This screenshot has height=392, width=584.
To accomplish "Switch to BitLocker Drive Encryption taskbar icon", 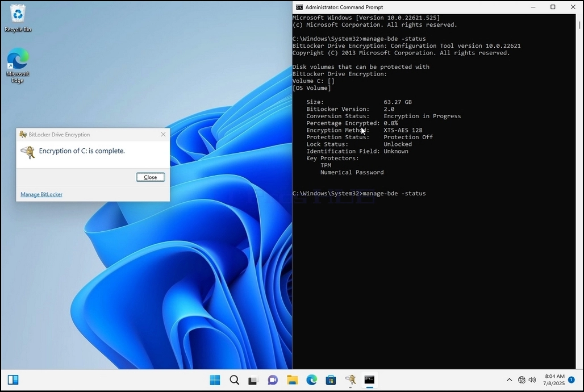I will [350, 380].
